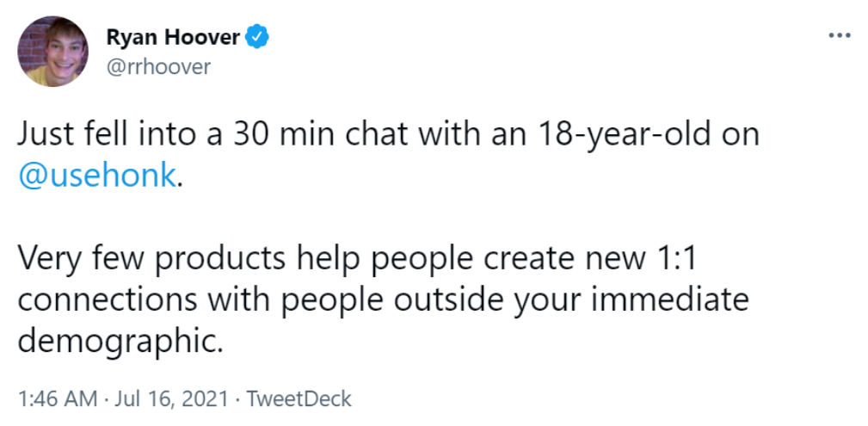
Task: Open the TweetDeck source label
Action: (299, 398)
